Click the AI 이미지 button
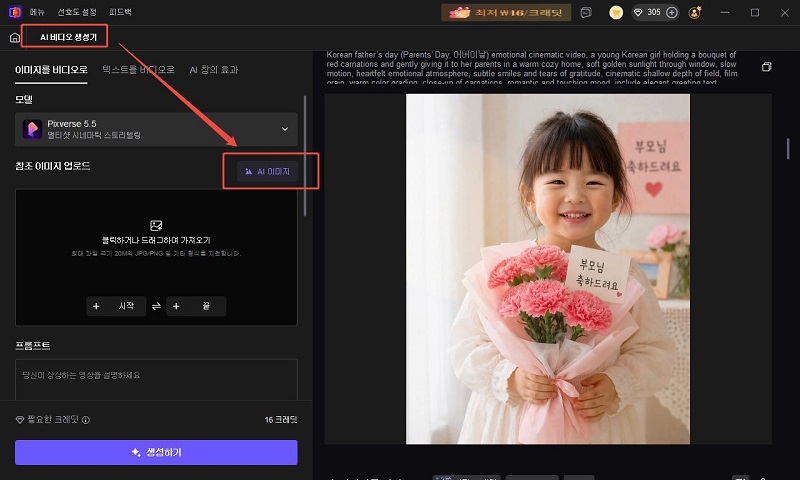 click(267, 171)
